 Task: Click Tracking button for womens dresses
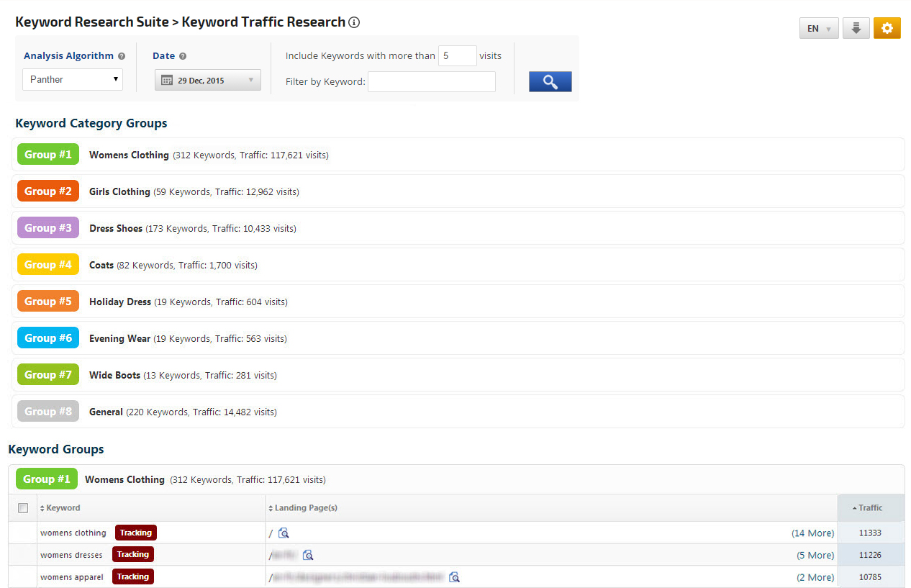(x=132, y=555)
